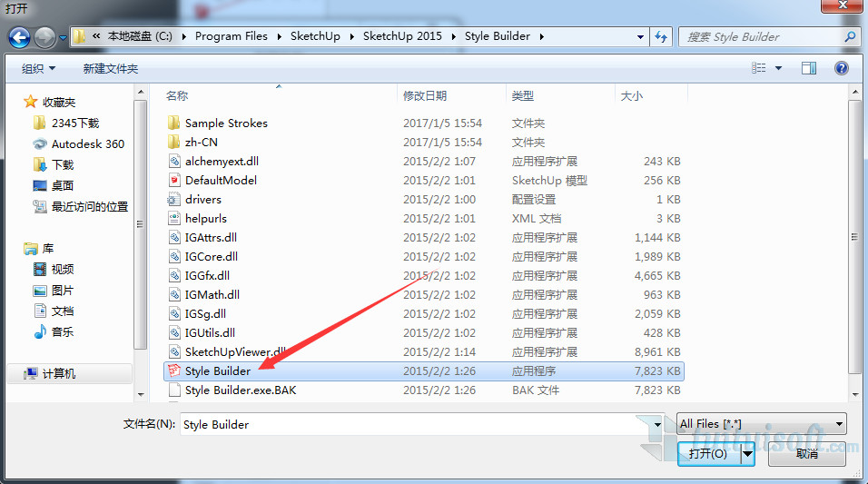The height and width of the screenshot is (484, 868).
Task: Toggle the preview pane icon
Action: click(808, 68)
